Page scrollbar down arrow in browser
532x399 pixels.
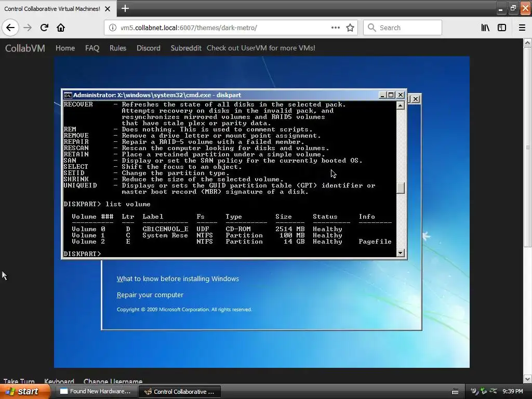tap(528, 379)
